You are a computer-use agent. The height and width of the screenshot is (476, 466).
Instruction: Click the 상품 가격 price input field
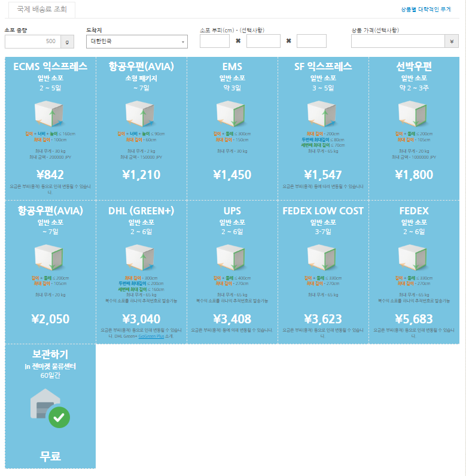click(x=398, y=41)
